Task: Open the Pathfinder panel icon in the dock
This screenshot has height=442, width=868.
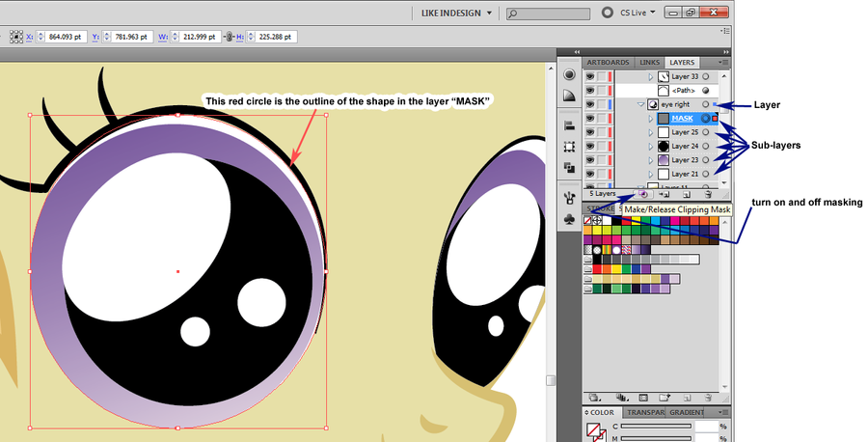Action: click(569, 167)
